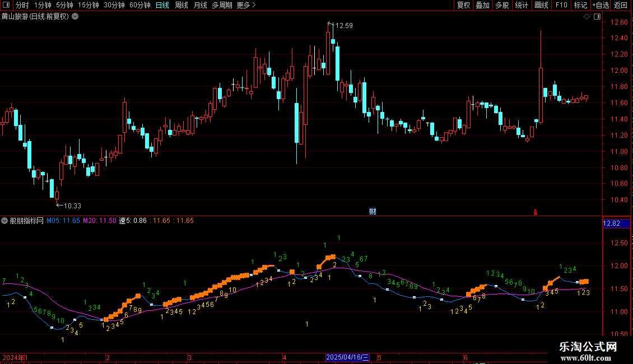This screenshot has width=633, height=364.
Task: Click the red S marker on main chart
Action: 536,212
